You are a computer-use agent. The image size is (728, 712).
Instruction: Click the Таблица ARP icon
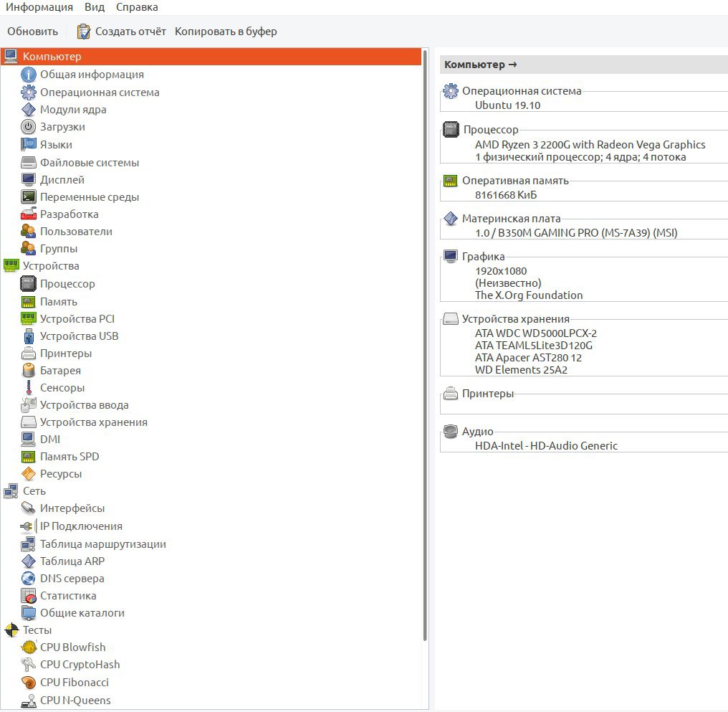29,561
